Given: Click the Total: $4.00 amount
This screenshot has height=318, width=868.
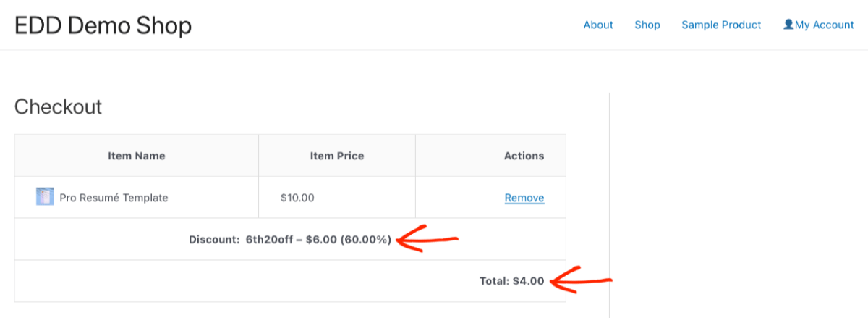Looking at the screenshot, I should coord(511,281).
